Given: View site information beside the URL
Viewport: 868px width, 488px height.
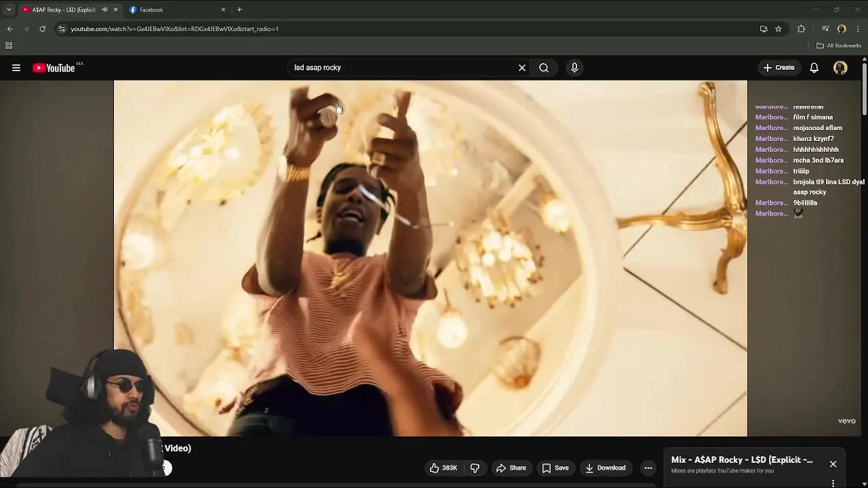Looking at the screenshot, I should pyautogui.click(x=62, y=29).
